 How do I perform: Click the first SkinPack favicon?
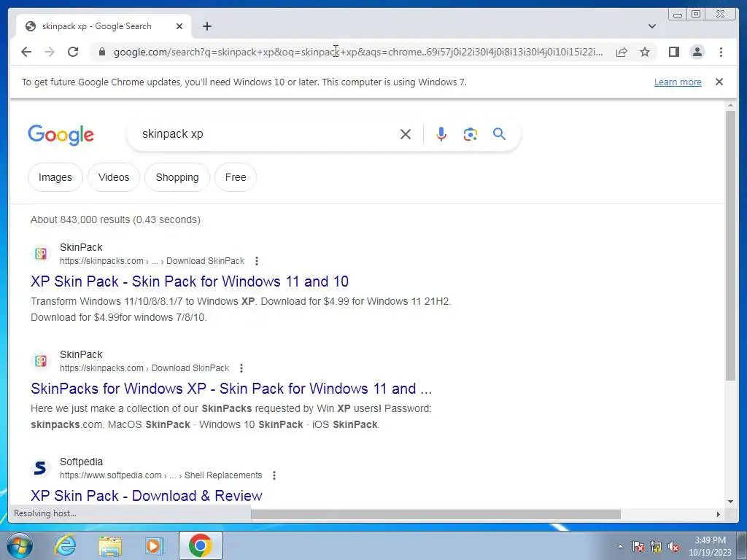[x=41, y=253]
